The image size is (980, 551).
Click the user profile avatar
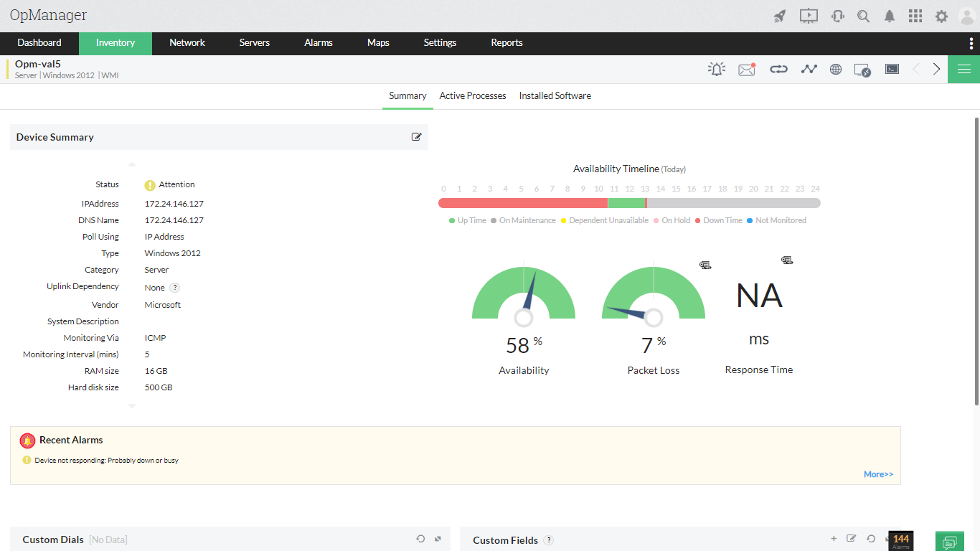967,16
